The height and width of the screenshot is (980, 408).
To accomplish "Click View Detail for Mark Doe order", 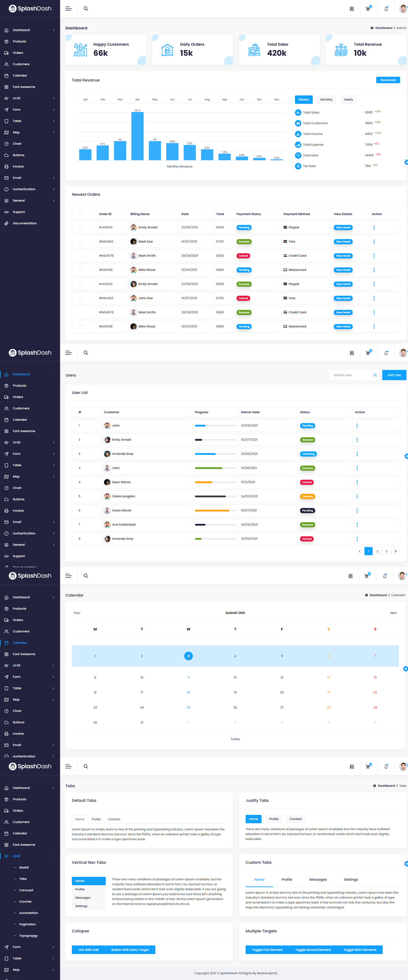I will 343,242.
